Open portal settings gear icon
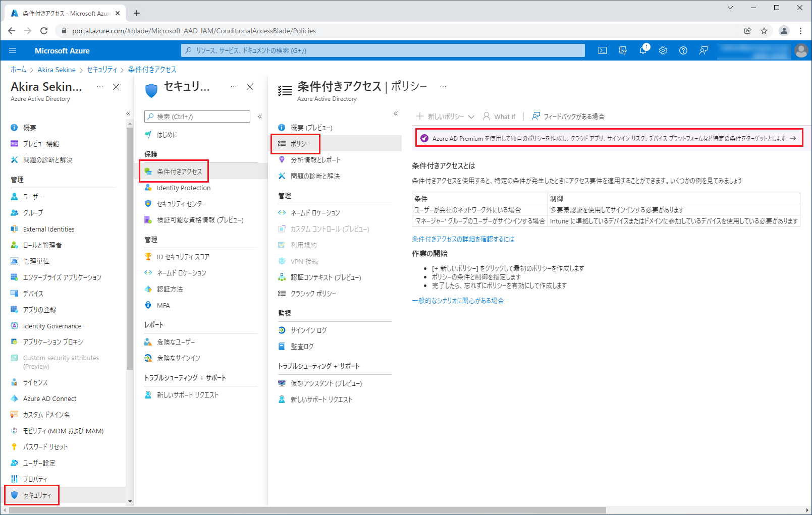Viewport: 812px width, 515px height. [663, 50]
